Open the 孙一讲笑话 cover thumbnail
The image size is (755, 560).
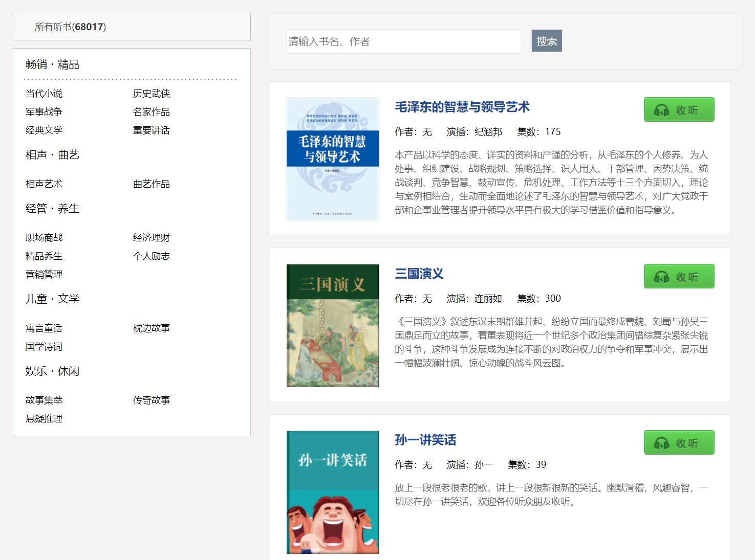(x=333, y=492)
